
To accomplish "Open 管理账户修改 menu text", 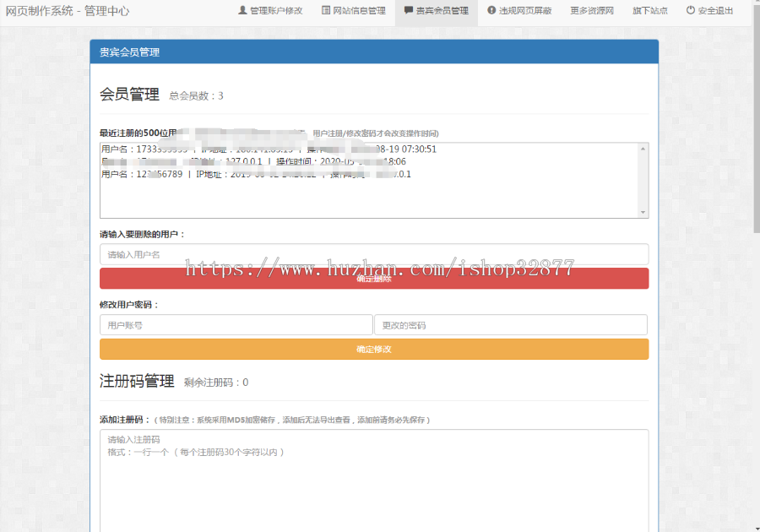I will [x=276, y=11].
